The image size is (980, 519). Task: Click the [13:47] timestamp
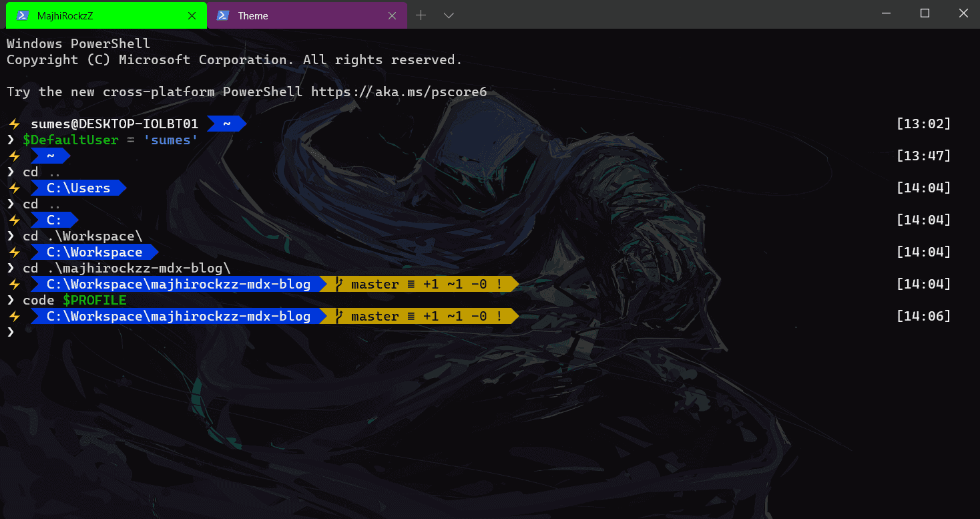923,156
